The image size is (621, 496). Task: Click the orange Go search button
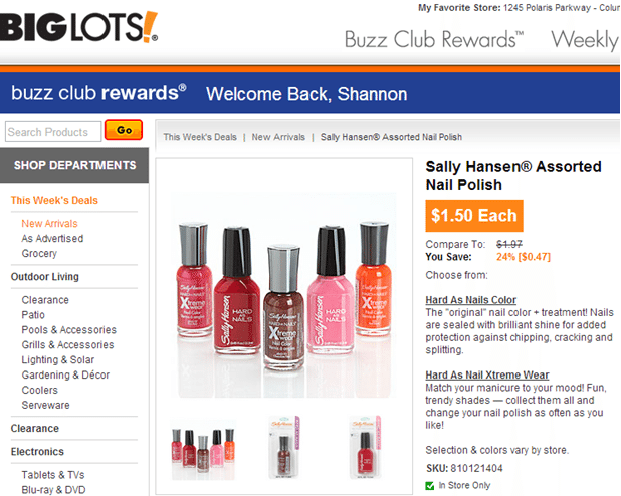coord(124,130)
